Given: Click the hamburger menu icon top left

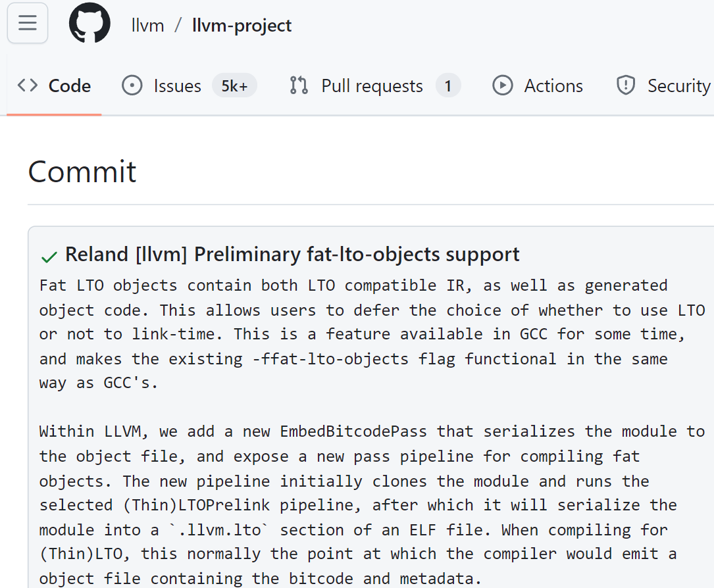Looking at the screenshot, I should click(x=27, y=22).
